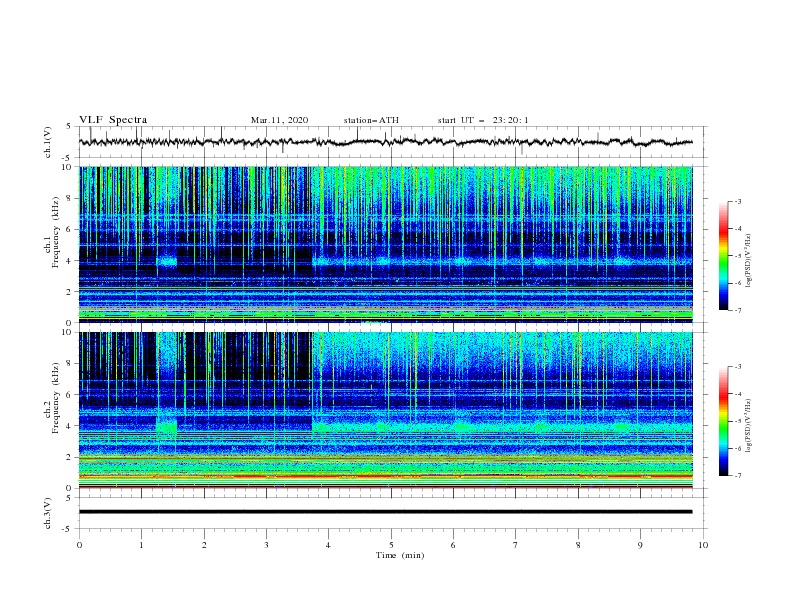This screenshot has width=792, height=612.
Task: Click the "10" tick on the time axis
Action: pyautogui.click(x=703, y=545)
